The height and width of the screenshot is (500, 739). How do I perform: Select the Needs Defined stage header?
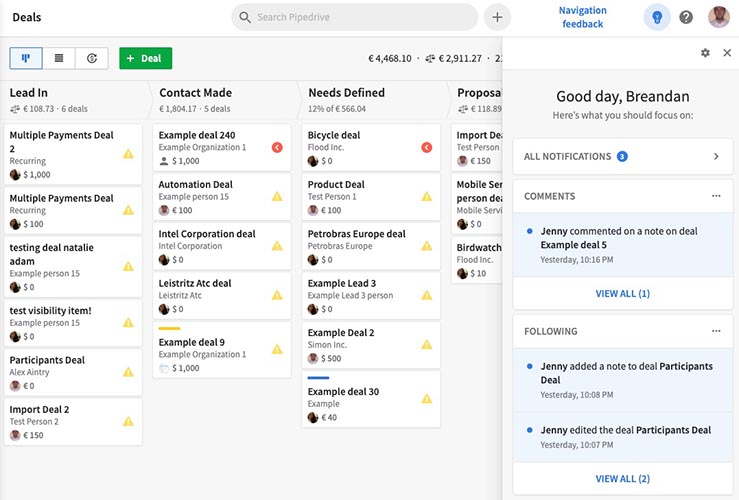372,100
